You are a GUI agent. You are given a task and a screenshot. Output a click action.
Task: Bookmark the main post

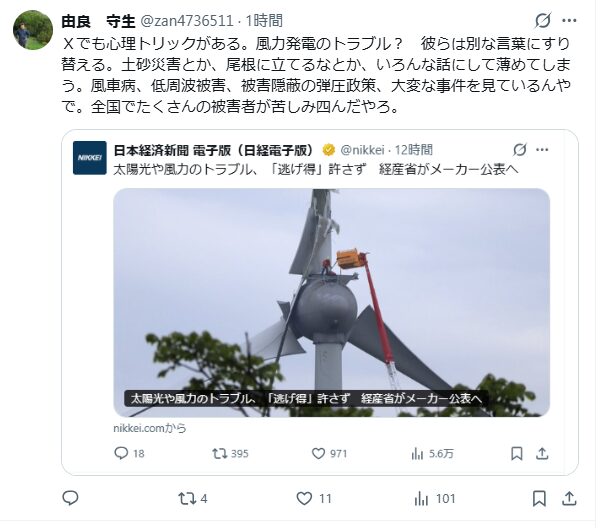pos(539,499)
